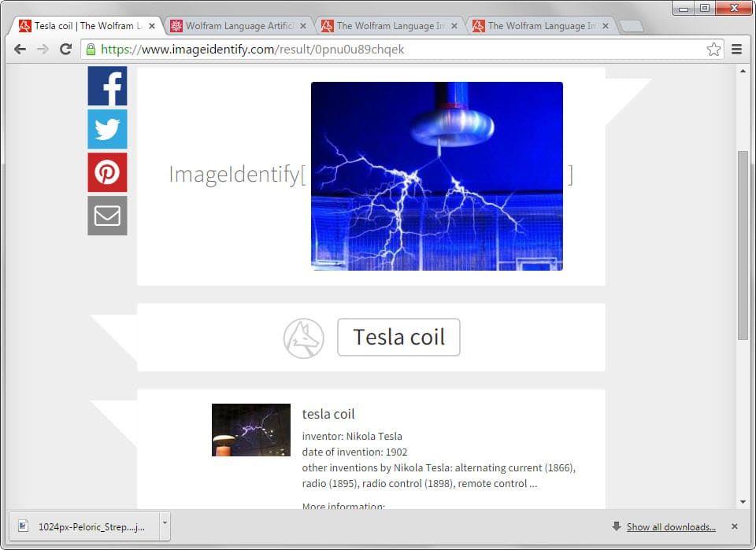Click the ImageIdentify[ label text
Screen dimensions: 756x550
pos(237,174)
